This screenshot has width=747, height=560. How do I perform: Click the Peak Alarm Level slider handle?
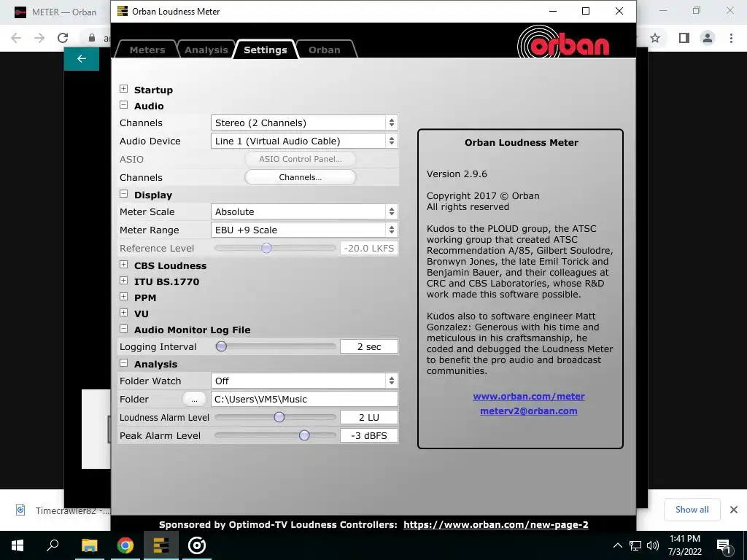[x=304, y=435]
